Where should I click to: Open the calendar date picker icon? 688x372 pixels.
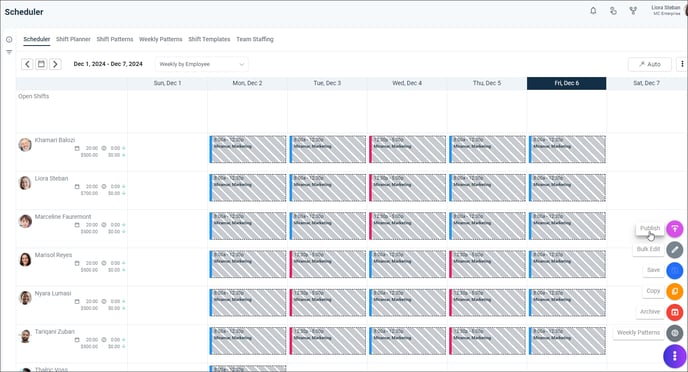[41, 64]
